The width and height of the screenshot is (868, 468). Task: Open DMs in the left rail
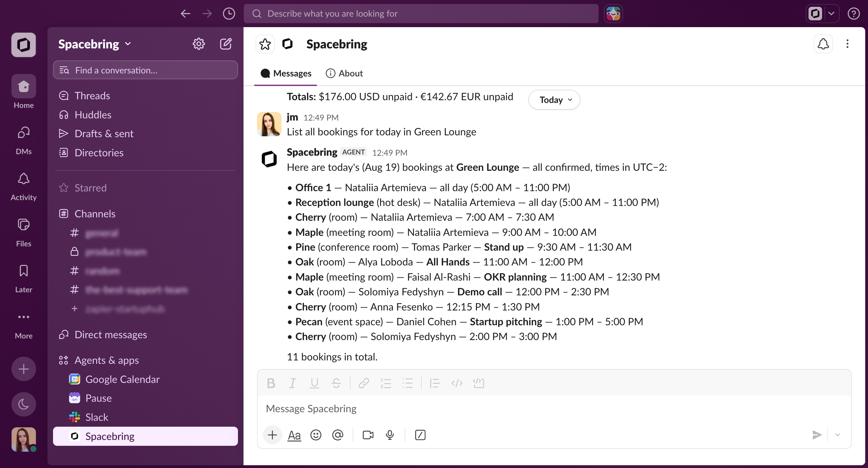pyautogui.click(x=24, y=140)
